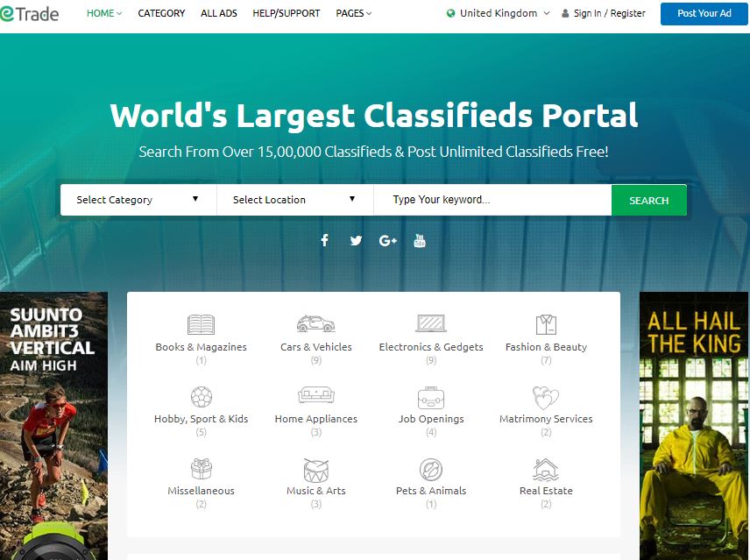Click the Hobby, Sport & Kids ball icon
Image resolution: width=750 pixels, height=560 pixels.
coord(202,396)
